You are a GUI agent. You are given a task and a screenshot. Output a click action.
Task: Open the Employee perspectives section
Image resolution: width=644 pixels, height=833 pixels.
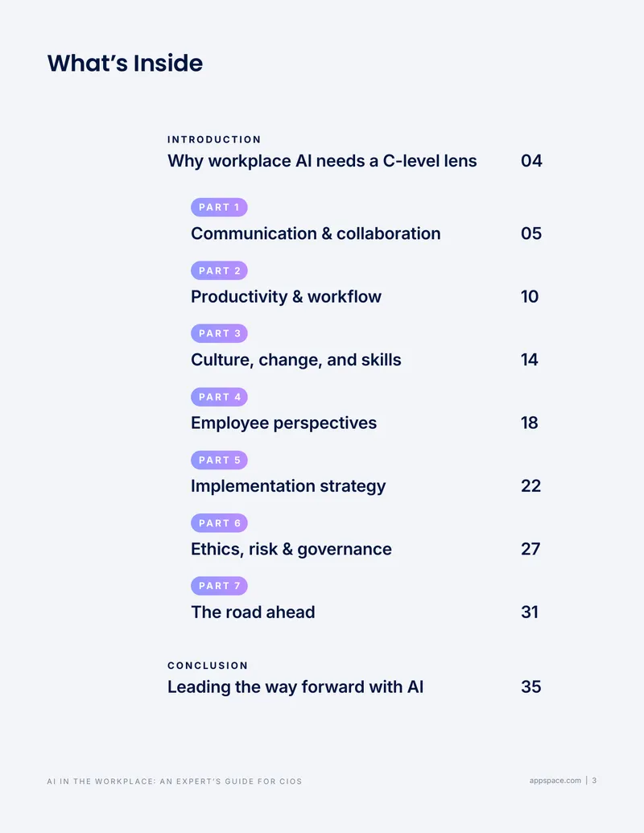(283, 423)
